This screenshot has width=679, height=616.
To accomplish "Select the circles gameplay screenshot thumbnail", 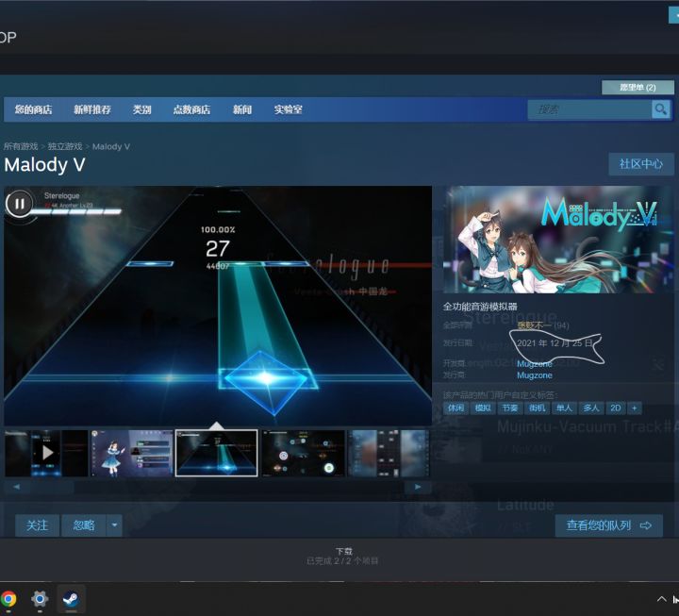I will (x=303, y=453).
